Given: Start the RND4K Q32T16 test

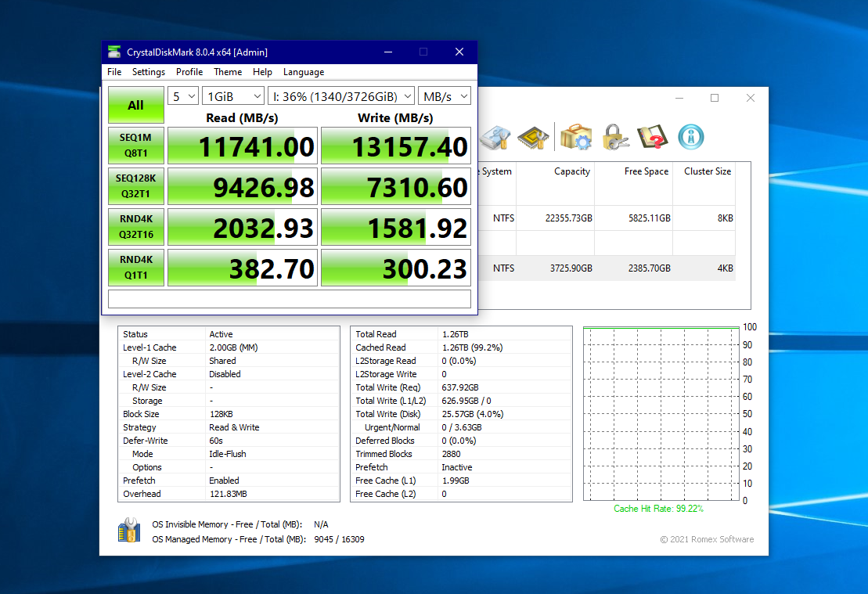Looking at the screenshot, I should [136, 227].
